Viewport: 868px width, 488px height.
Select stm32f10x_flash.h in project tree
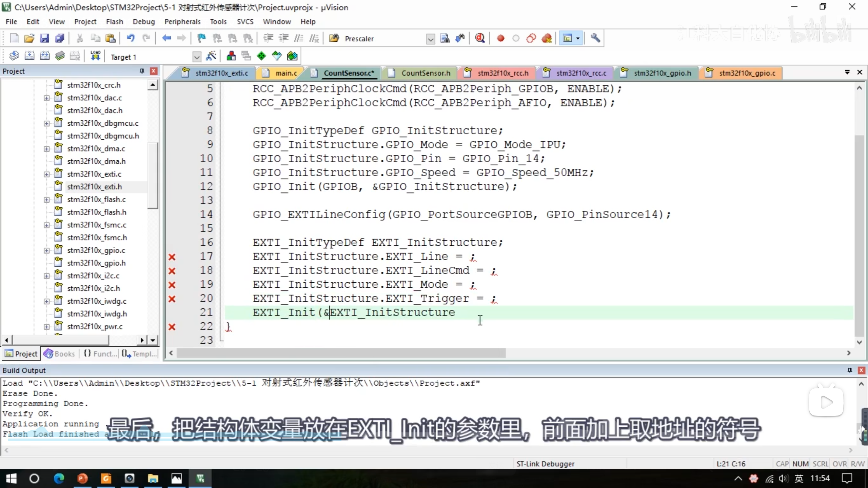[97, 212]
